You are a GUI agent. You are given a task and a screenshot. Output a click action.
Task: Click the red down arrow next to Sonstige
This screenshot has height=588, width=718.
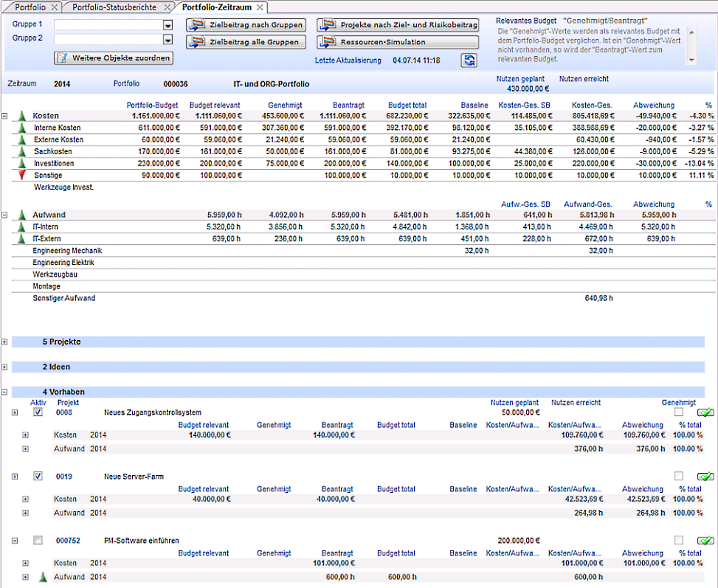click(x=22, y=175)
